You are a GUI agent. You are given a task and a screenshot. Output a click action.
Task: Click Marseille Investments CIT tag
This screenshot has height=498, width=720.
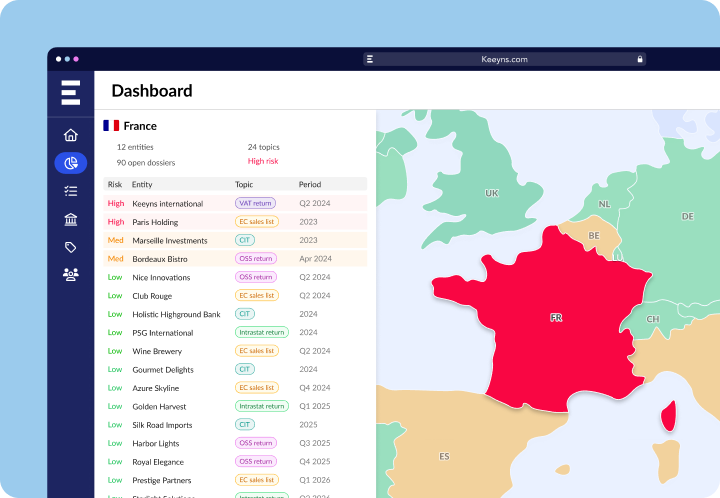tap(245, 240)
